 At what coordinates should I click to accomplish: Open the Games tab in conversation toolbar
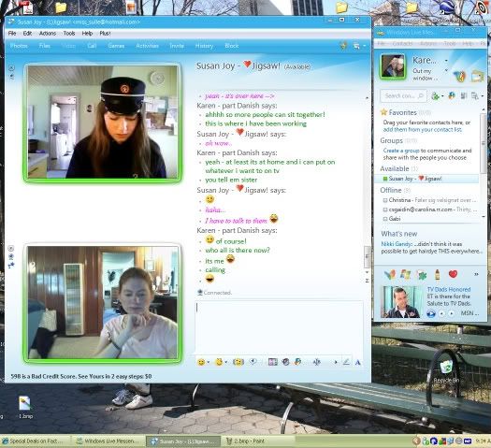click(116, 46)
